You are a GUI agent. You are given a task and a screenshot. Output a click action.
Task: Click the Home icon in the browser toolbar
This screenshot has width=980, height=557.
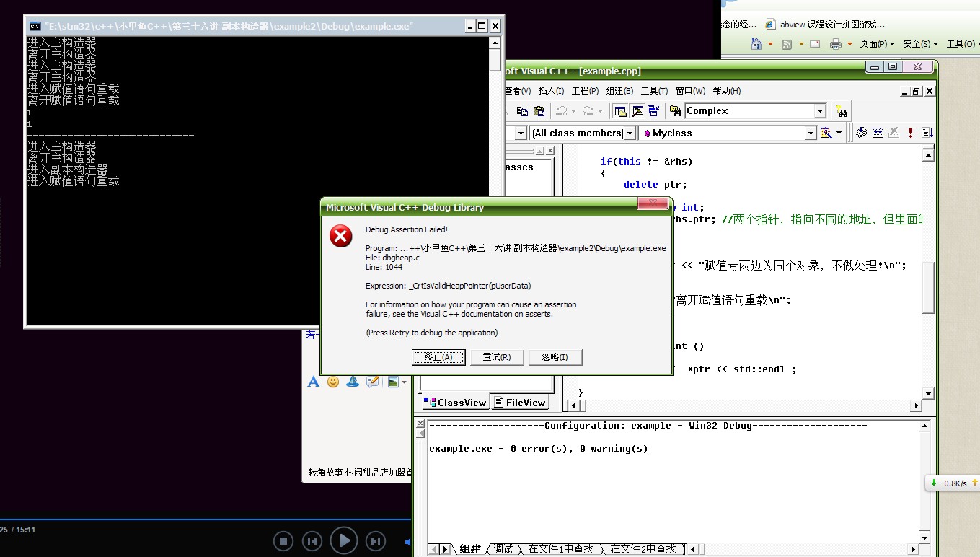tap(756, 44)
